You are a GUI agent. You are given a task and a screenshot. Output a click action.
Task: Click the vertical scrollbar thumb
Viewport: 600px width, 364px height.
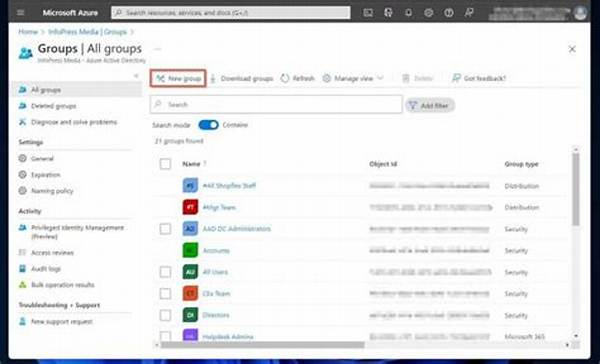pos(576,189)
